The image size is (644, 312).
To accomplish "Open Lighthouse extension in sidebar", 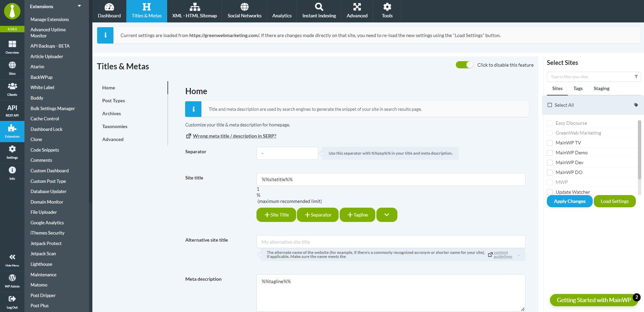I will (41, 264).
